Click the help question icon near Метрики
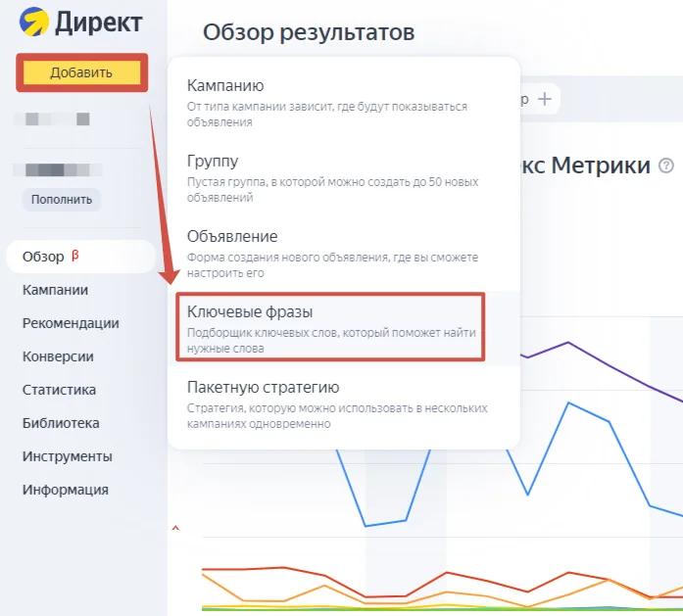This screenshot has height=616, width=683. 666,166
